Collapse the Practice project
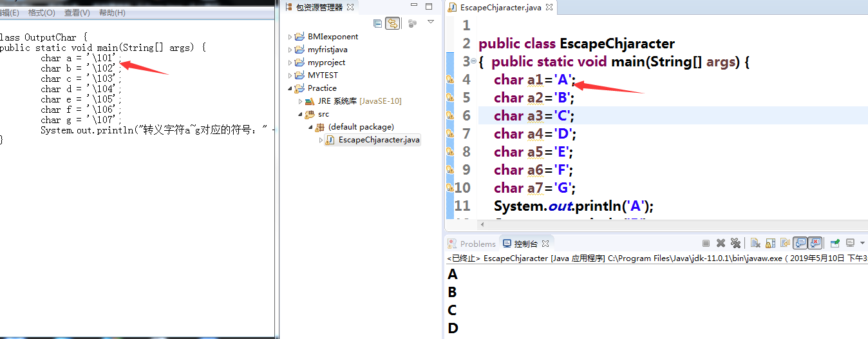This screenshot has width=868, height=339. [x=290, y=88]
